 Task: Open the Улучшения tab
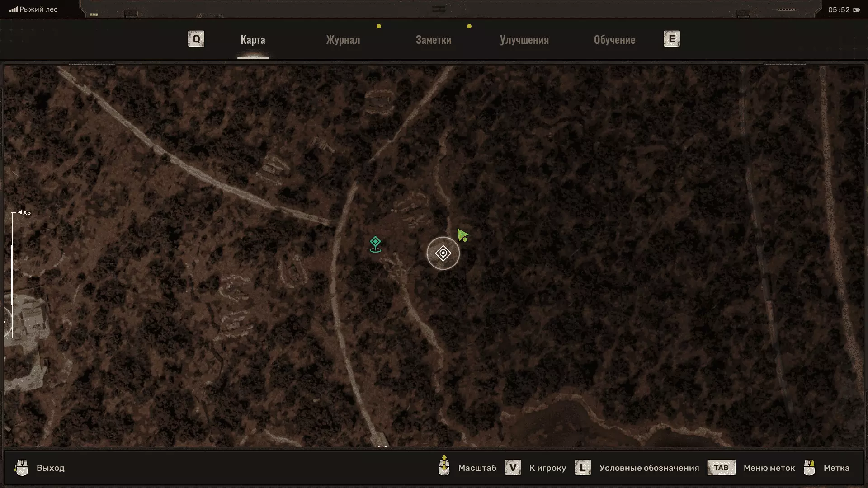point(524,40)
